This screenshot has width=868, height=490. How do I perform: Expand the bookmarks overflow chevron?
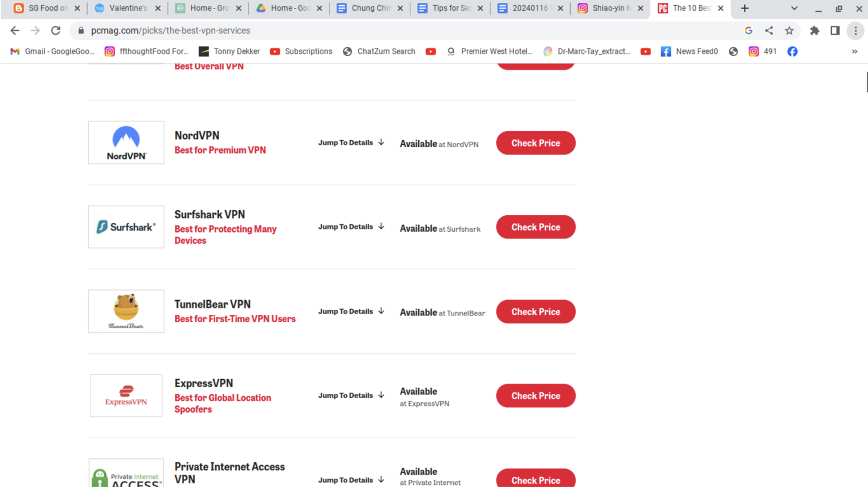click(x=854, y=51)
